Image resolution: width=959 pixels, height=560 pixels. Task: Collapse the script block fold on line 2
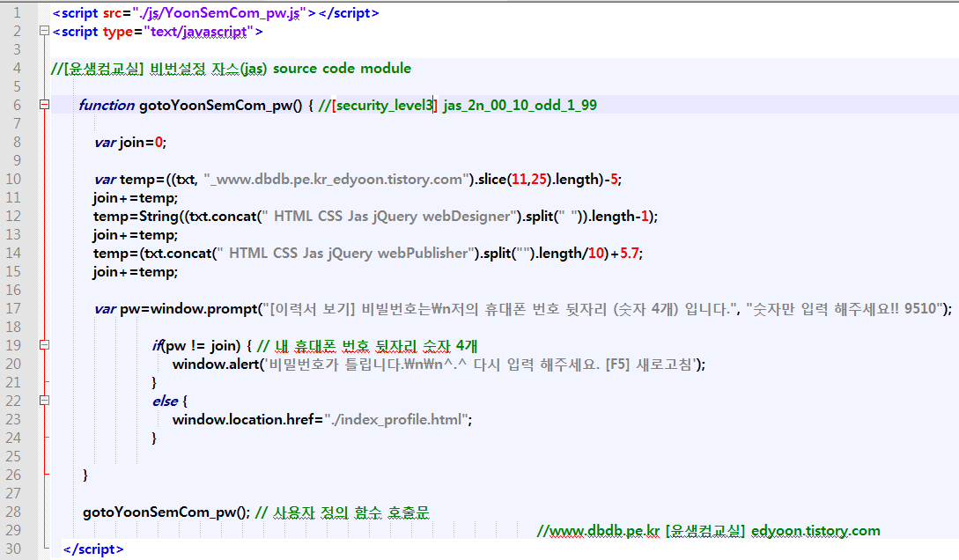44,31
